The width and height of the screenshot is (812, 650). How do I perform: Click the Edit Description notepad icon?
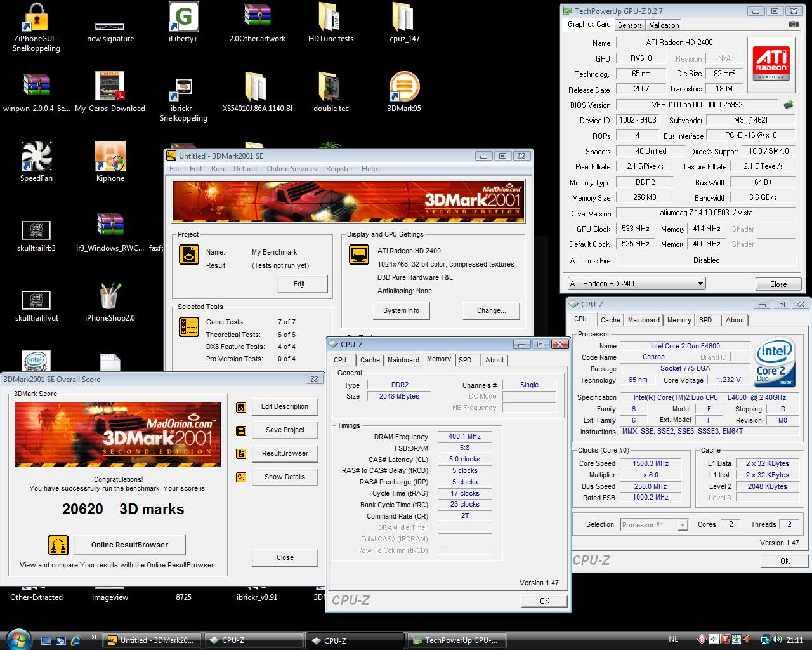click(x=241, y=407)
